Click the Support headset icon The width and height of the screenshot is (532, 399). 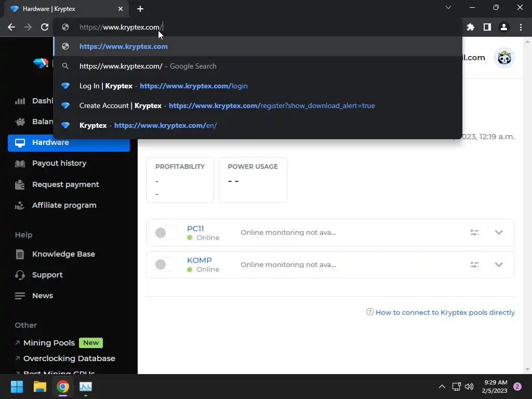point(20,275)
